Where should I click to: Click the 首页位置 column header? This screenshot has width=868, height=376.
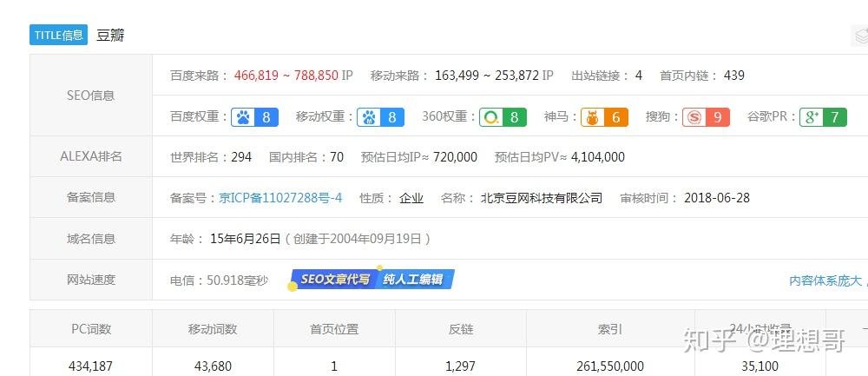334,329
